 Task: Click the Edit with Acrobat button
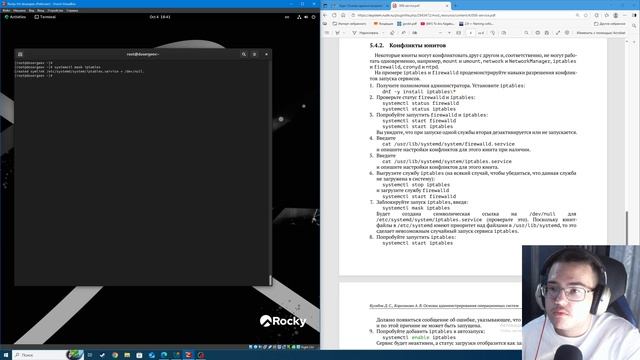coord(600,33)
